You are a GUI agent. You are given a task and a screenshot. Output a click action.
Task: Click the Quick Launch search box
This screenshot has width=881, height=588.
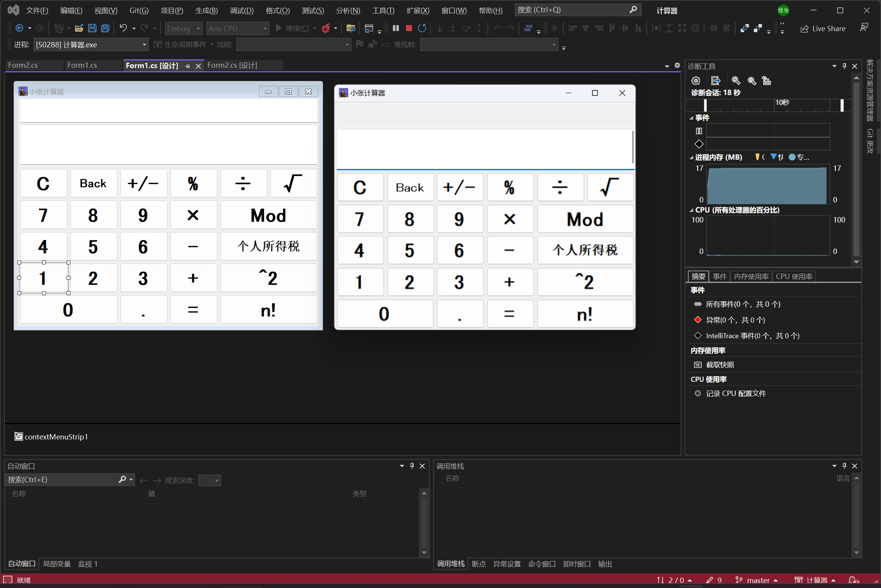[x=572, y=10]
